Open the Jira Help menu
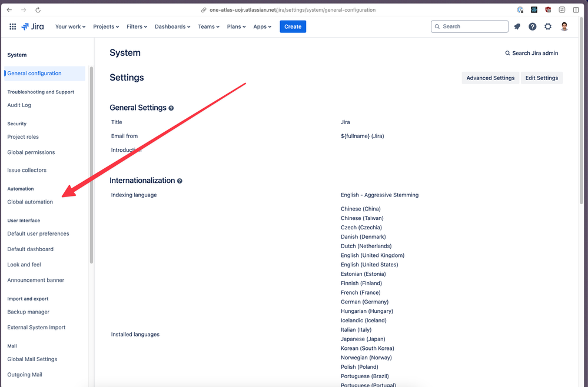Screen dimensions: 588x387 click(x=533, y=26)
